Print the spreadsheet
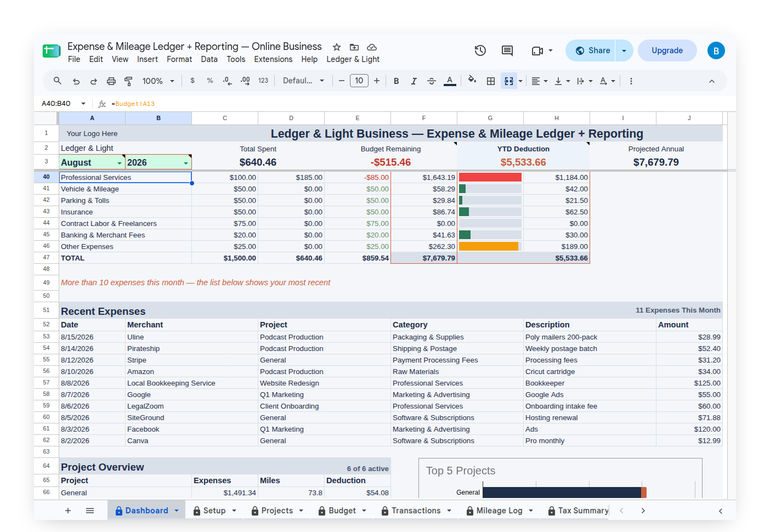This screenshot has height=532, width=770. click(x=111, y=81)
